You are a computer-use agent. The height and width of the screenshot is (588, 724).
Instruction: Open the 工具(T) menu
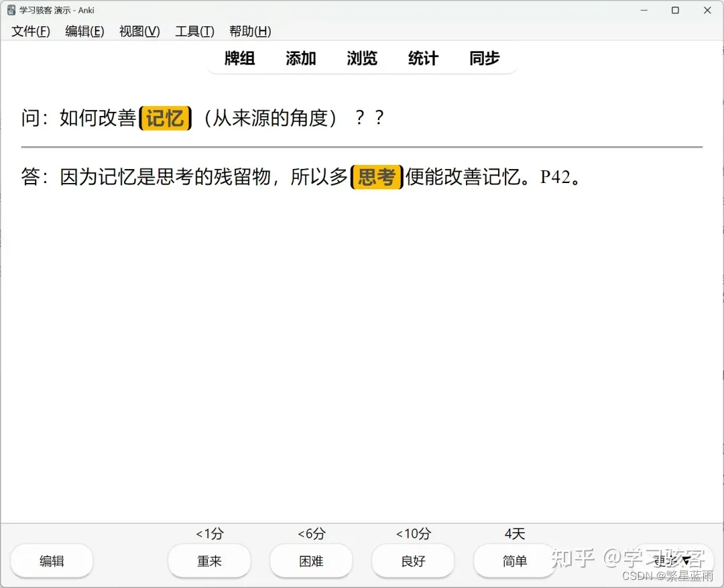coord(194,31)
